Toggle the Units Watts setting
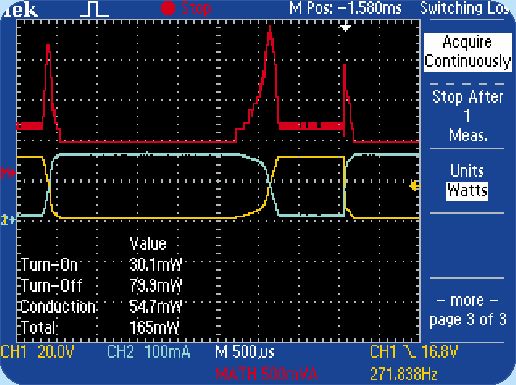This screenshot has width=516, height=385. (x=467, y=181)
